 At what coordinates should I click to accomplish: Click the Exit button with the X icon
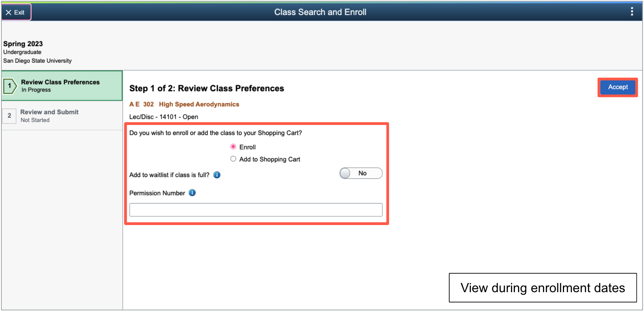[x=16, y=12]
